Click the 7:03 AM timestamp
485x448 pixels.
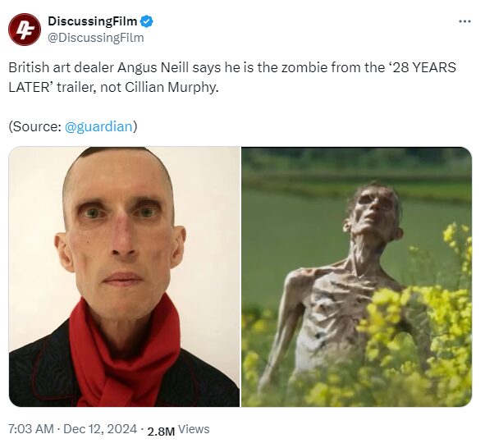[31, 429]
